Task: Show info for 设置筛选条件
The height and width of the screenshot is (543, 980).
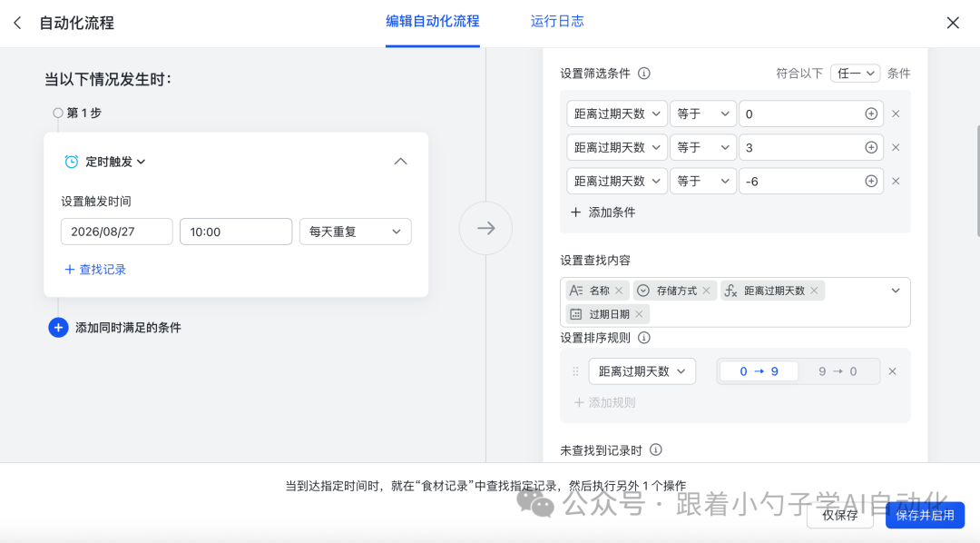Action: [643, 74]
